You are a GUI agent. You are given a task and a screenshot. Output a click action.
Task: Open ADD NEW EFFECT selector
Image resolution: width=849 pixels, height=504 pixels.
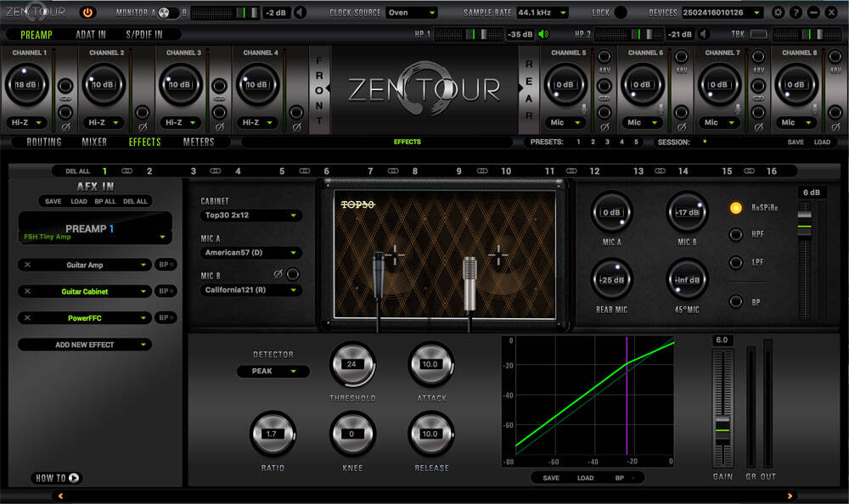(x=85, y=344)
